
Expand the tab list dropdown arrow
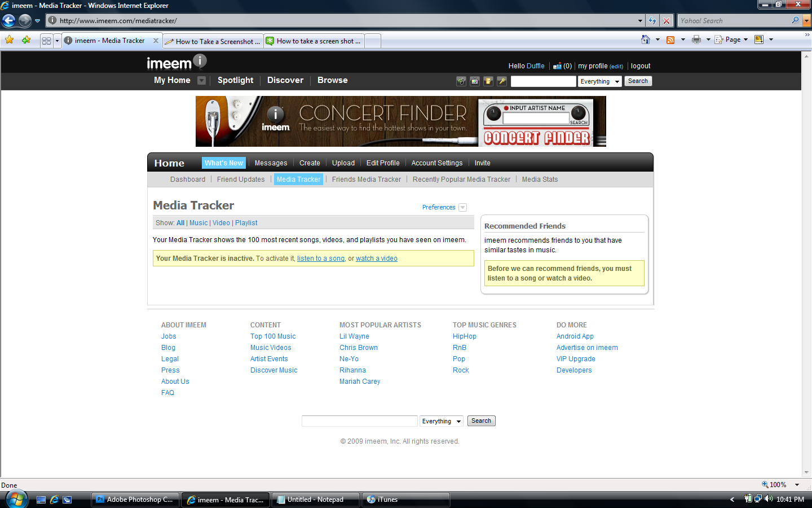57,41
